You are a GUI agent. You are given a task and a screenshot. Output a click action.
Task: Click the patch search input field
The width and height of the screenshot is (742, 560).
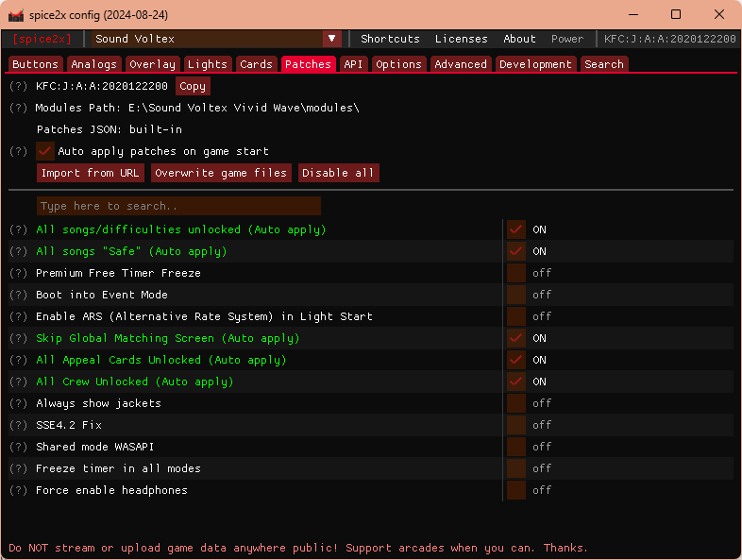[178, 206]
